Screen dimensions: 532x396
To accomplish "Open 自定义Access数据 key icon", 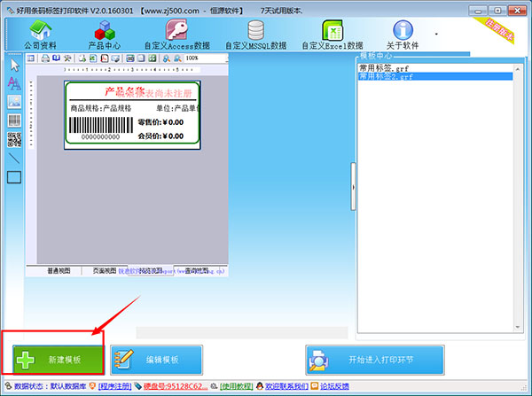I will 176,30.
